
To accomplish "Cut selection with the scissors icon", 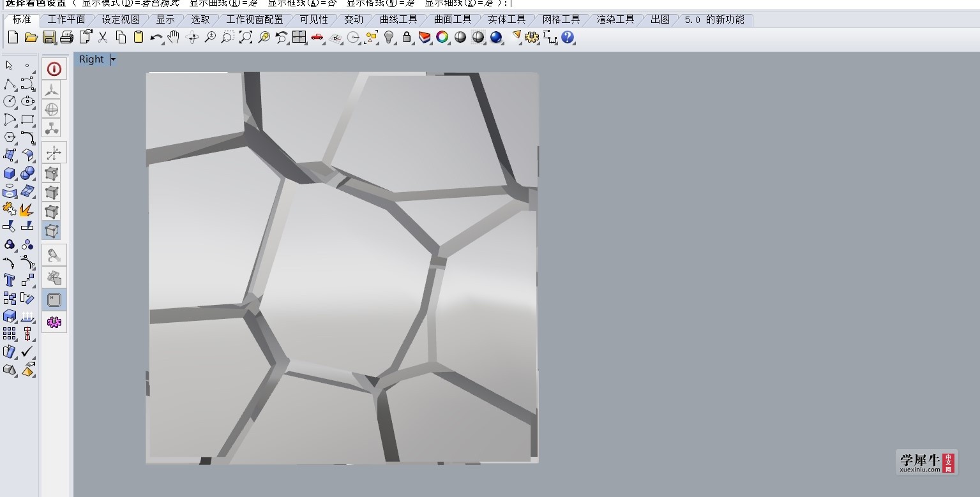I will point(103,38).
